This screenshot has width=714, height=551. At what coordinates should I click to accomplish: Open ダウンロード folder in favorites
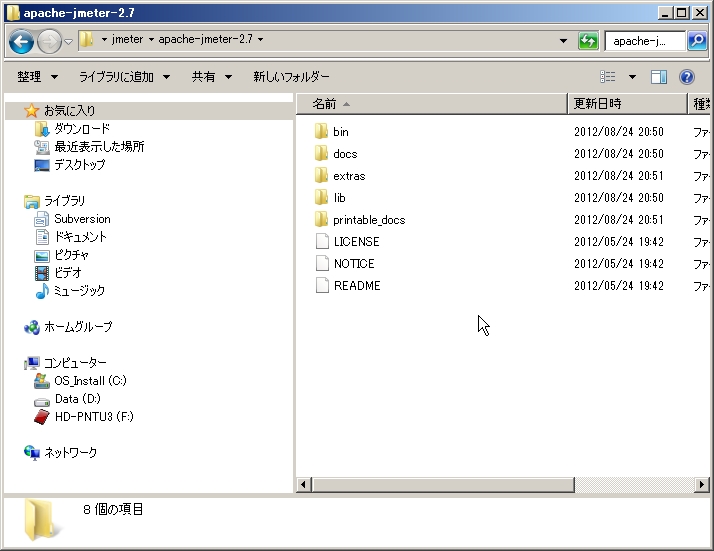point(82,129)
